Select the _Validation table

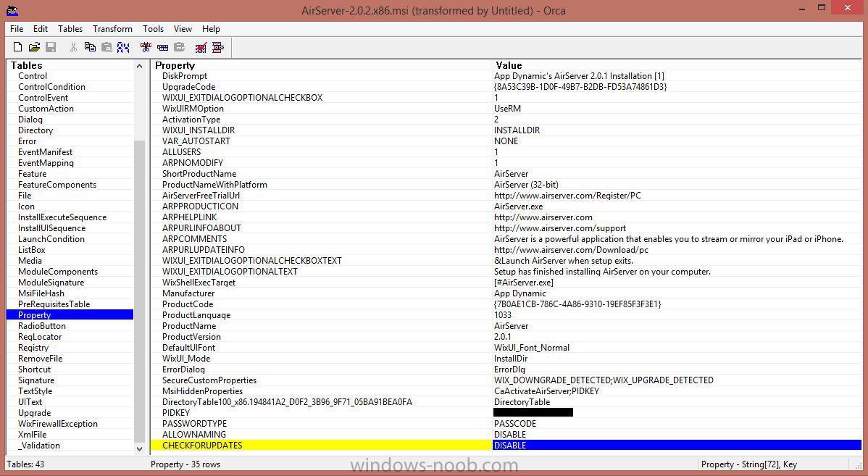38,446
